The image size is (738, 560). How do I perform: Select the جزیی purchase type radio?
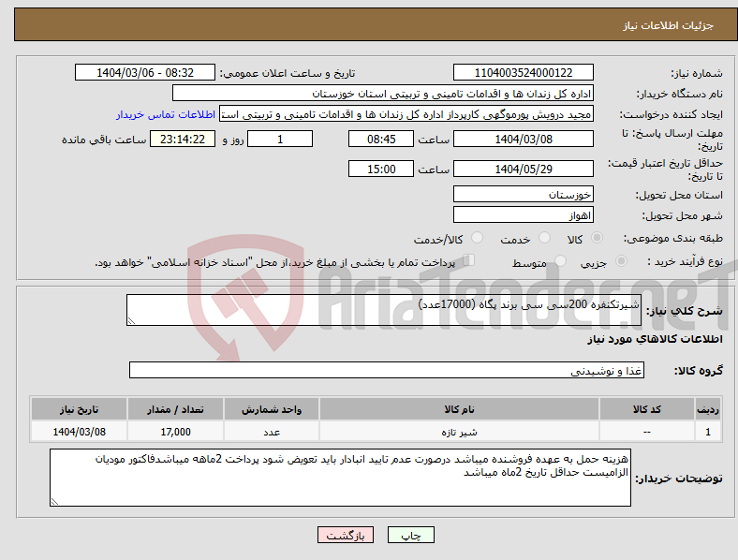[x=621, y=261]
